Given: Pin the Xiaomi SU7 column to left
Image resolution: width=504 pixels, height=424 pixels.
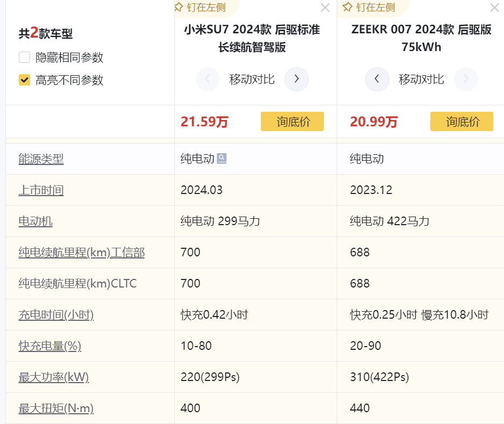Looking at the screenshot, I should click(x=200, y=7).
